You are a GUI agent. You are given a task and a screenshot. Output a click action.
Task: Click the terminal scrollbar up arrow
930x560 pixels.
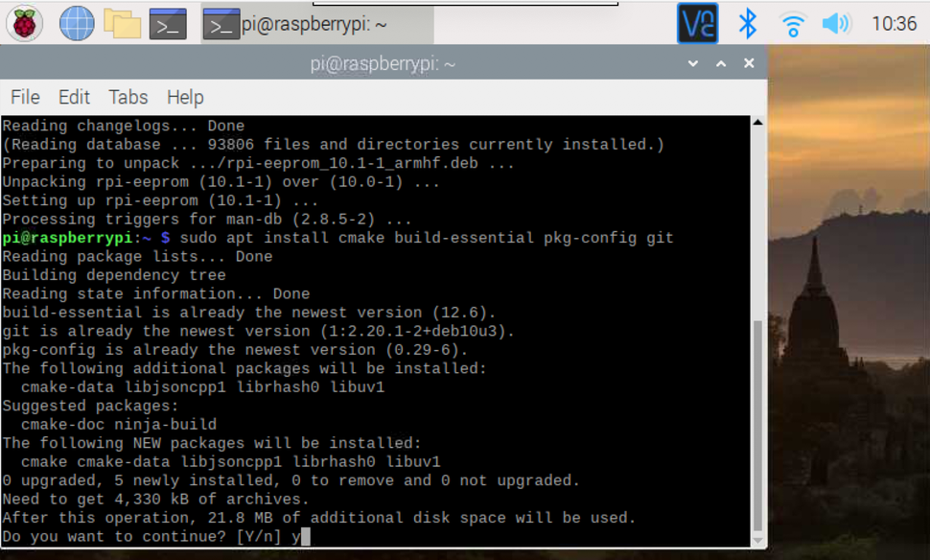tap(757, 124)
